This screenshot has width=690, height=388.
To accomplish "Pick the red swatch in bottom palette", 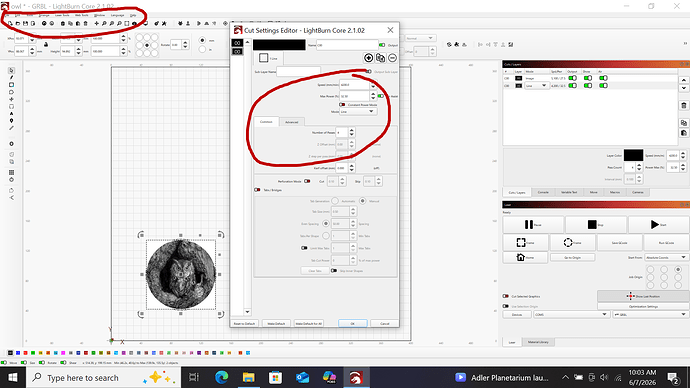I will click(26, 353).
